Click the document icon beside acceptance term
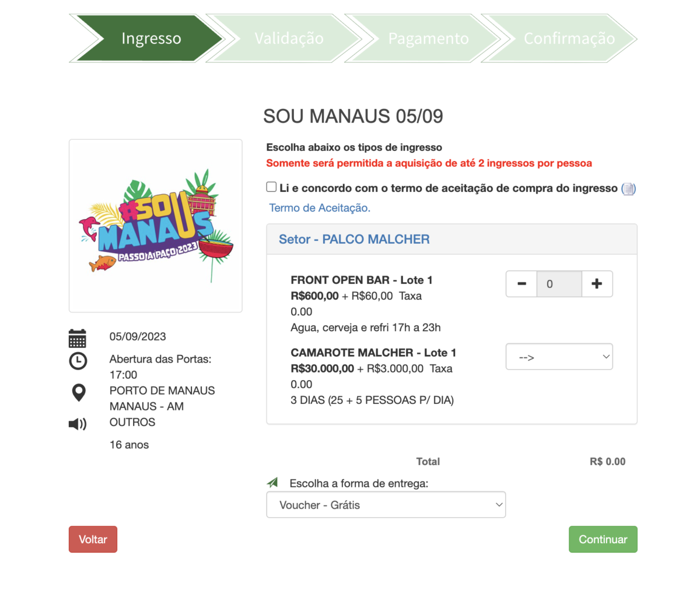700x608 pixels. [x=628, y=189]
